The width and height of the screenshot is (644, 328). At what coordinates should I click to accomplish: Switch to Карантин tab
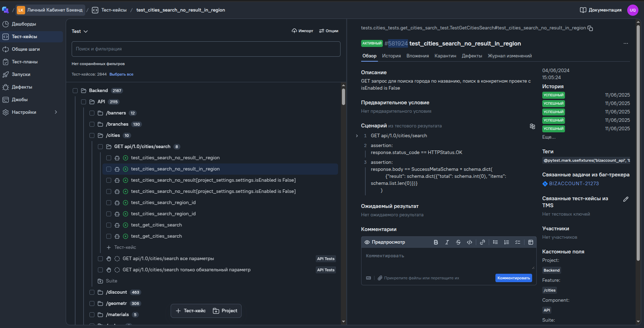[x=445, y=56]
